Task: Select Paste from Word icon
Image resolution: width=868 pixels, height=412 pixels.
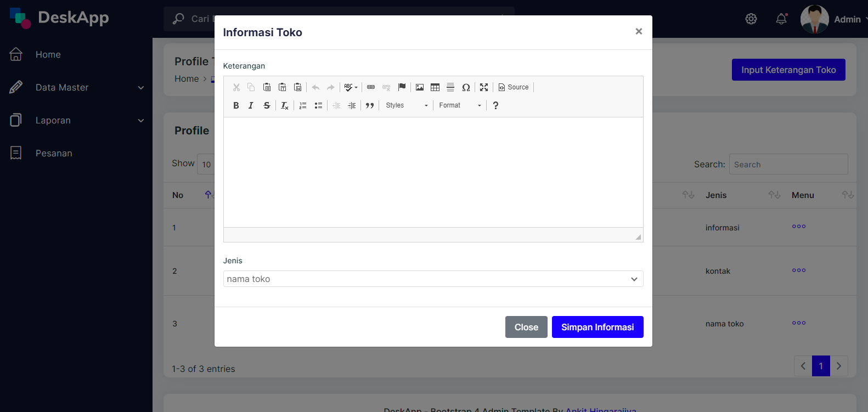Action: tap(297, 87)
